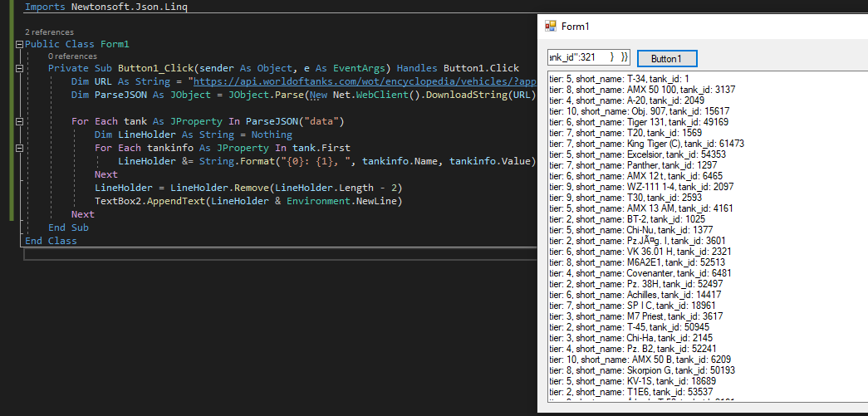Collapse the For Each tank loop
Viewport: 868px width, 416px height.
point(20,122)
